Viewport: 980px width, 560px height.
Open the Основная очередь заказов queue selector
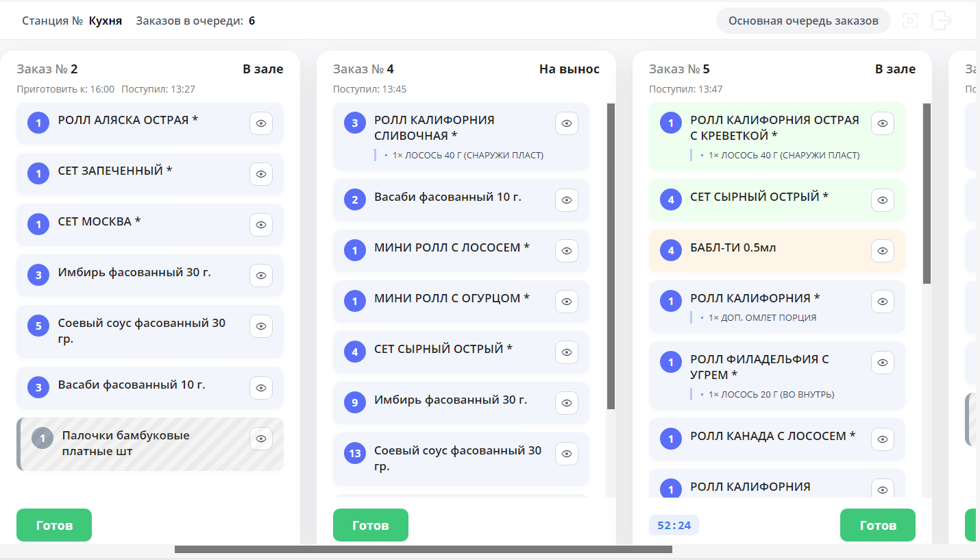(x=803, y=21)
